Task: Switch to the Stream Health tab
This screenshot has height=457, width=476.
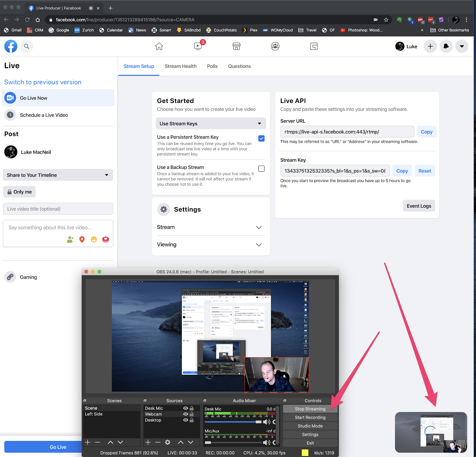Action: pos(181,66)
